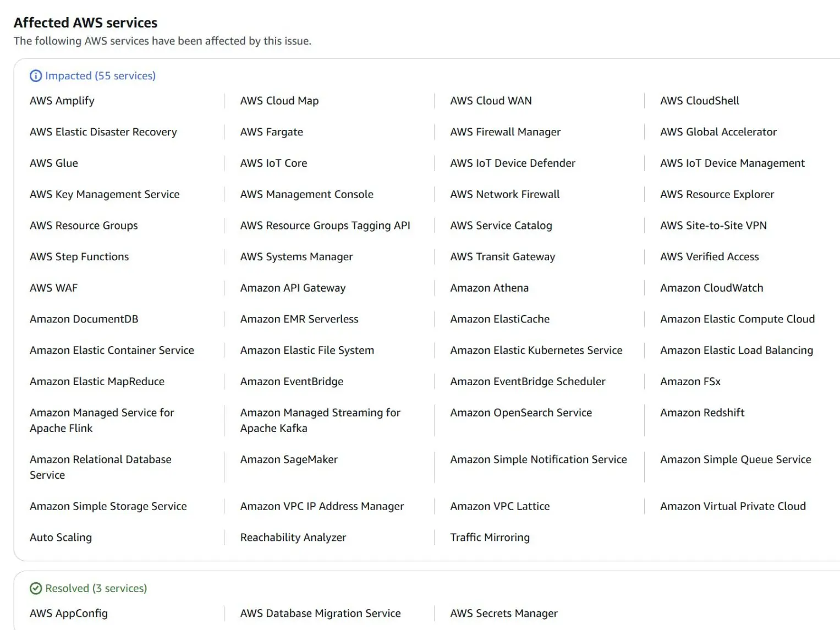Click AWS Amplify in the impacted list
The width and height of the screenshot is (840, 630).
coord(62,101)
